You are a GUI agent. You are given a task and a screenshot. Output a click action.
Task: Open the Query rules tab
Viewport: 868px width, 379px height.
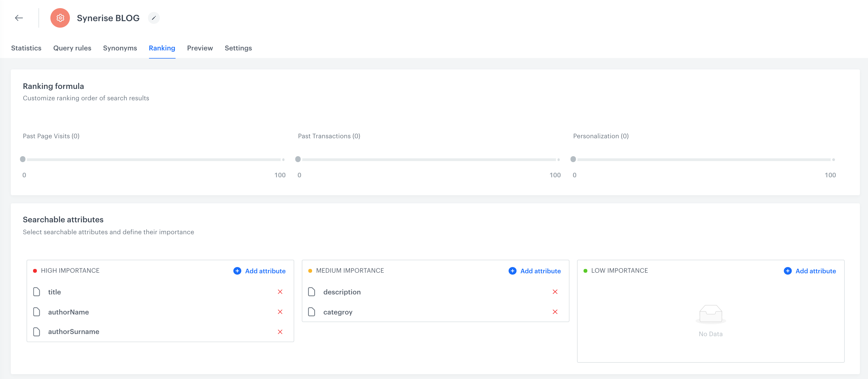(x=72, y=48)
